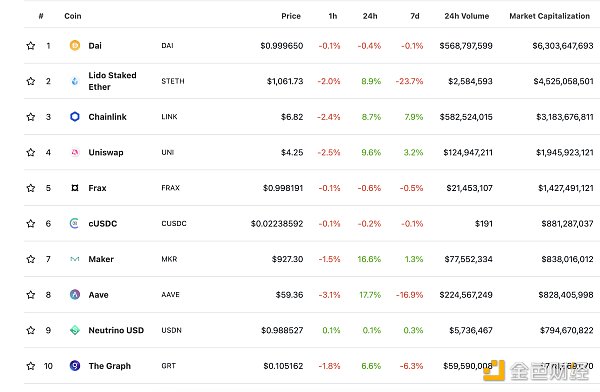
Task: Click the Uniswap unicorn logo icon
Action: (x=75, y=152)
